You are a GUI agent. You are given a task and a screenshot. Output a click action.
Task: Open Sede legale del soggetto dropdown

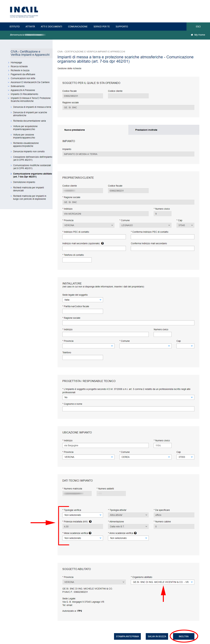(82, 300)
